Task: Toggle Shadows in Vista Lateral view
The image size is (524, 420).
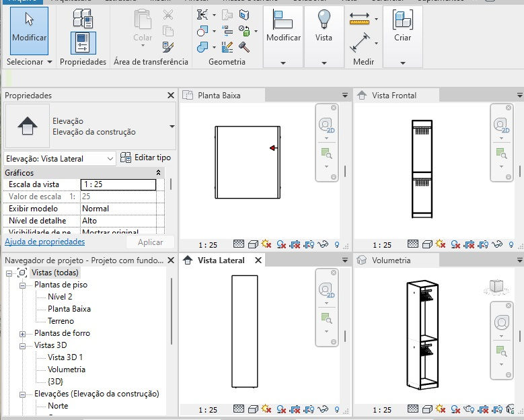Action: (281, 409)
